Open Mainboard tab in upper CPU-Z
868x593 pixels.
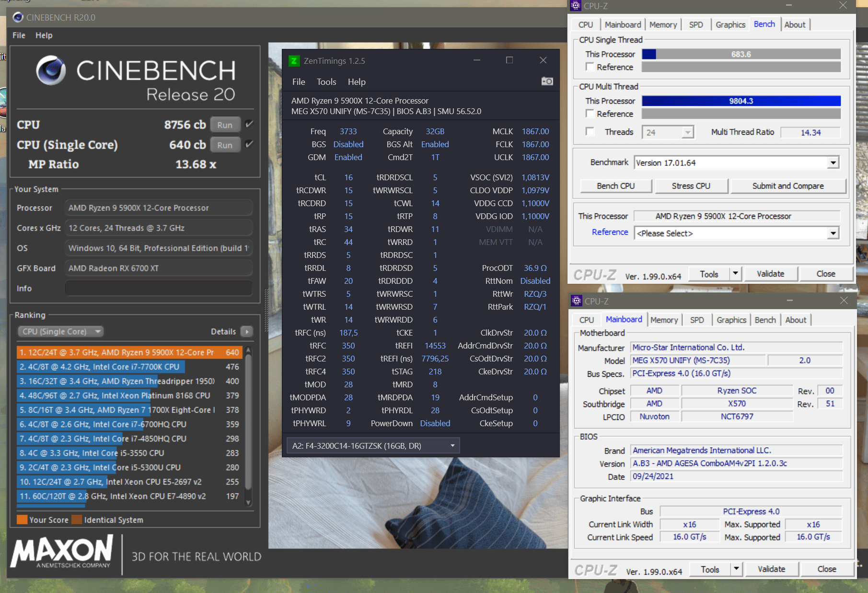(x=623, y=24)
